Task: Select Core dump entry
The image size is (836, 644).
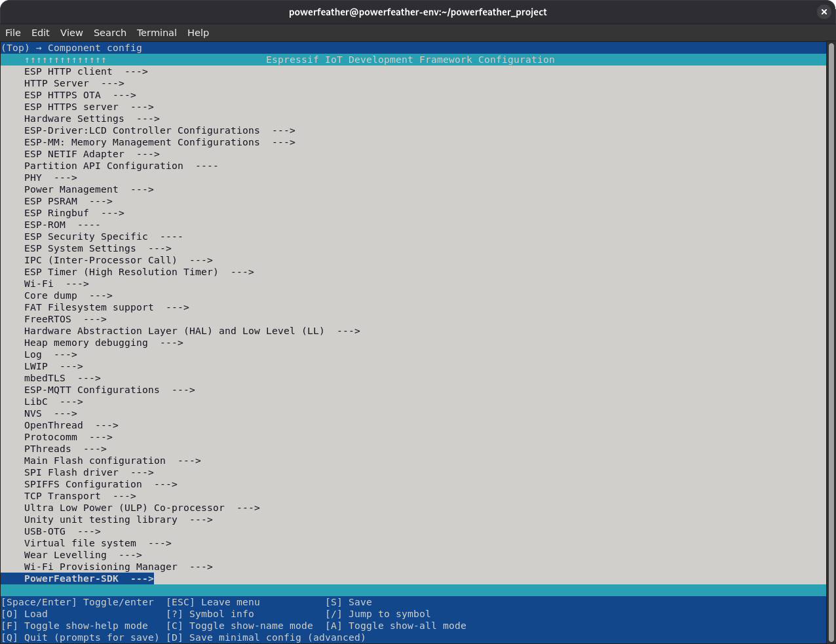Action: click(x=68, y=295)
